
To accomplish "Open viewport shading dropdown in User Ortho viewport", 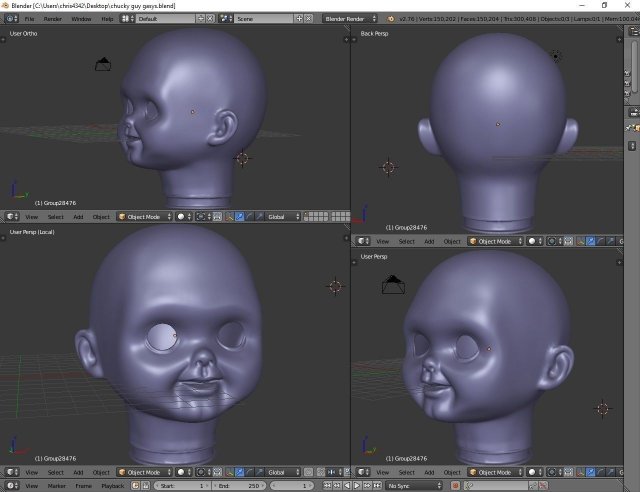I will pos(184,217).
